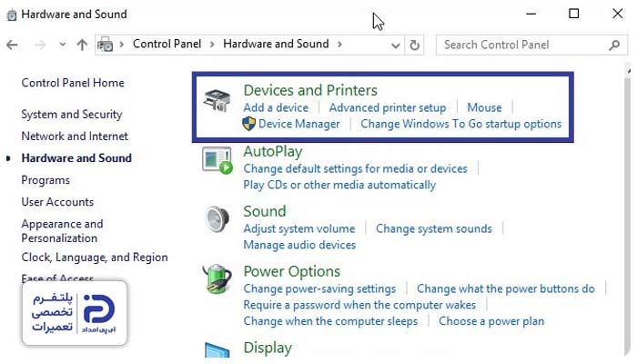The image size is (637, 364).
Task: Go up one level with the up arrow
Action: point(83,44)
